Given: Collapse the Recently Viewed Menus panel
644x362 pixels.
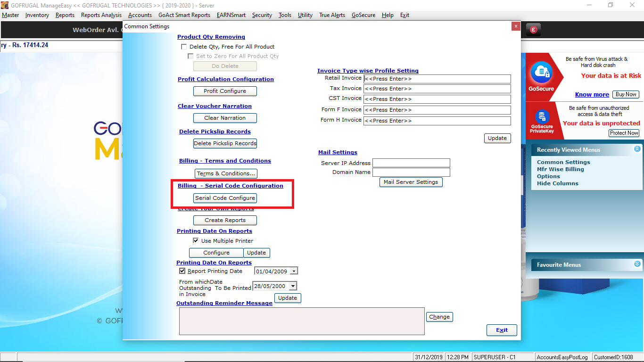Looking at the screenshot, I should pyautogui.click(x=637, y=149).
